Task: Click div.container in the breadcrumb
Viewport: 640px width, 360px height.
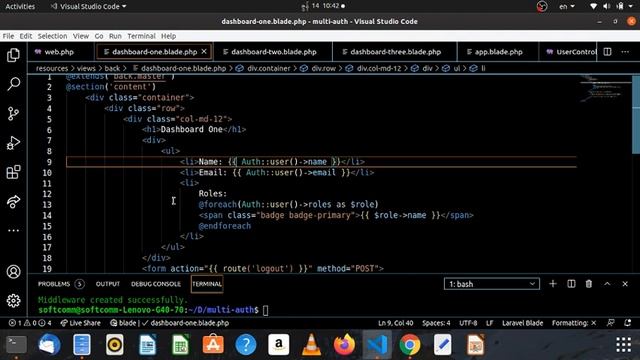Action: tap(269, 68)
